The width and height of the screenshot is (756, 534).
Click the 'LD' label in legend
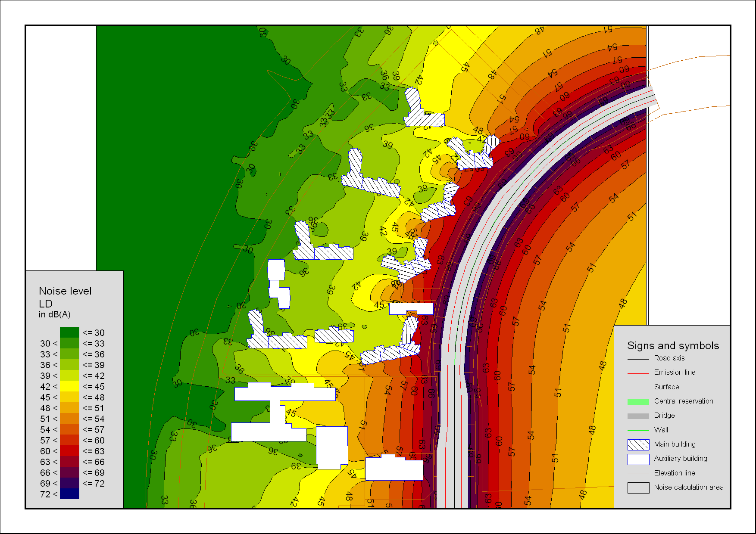45,304
